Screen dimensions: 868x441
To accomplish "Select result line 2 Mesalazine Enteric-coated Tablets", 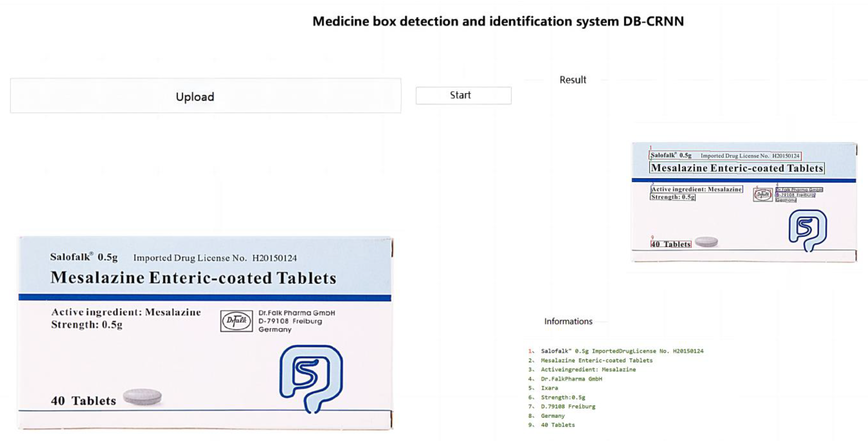I will pyautogui.click(x=596, y=360).
